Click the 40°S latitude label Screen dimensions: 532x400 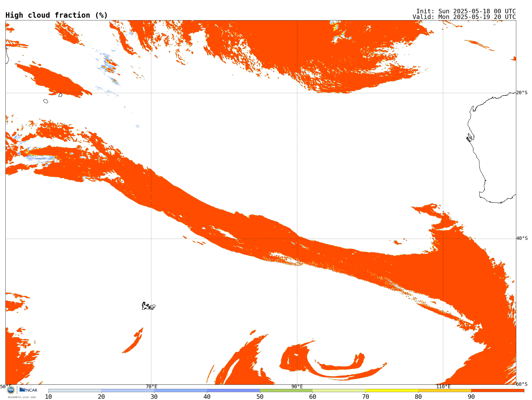(x=522, y=238)
